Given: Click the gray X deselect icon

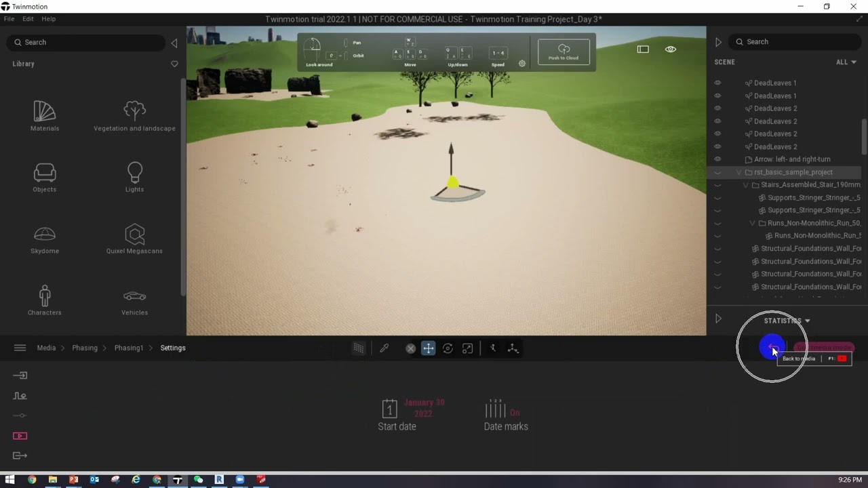Looking at the screenshot, I should (410, 348).
